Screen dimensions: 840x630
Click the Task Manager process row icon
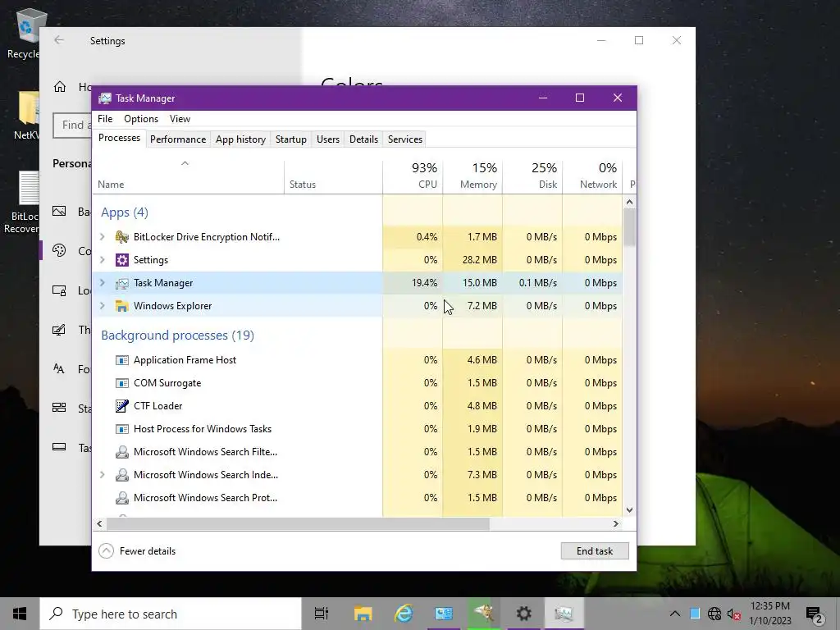pyautogui.click(x=122, y=283)
